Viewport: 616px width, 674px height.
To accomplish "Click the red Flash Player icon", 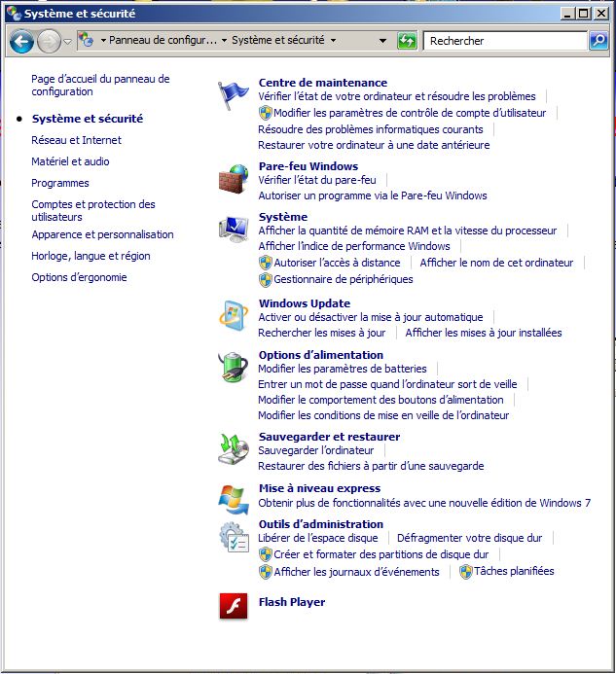I will tap(234, 606).
